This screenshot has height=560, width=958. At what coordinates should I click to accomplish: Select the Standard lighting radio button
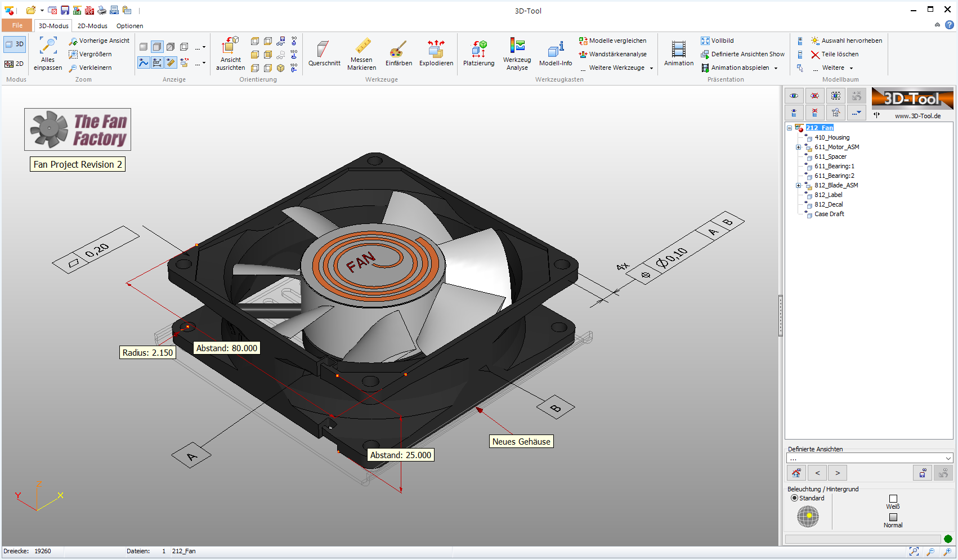click(793, 498)
